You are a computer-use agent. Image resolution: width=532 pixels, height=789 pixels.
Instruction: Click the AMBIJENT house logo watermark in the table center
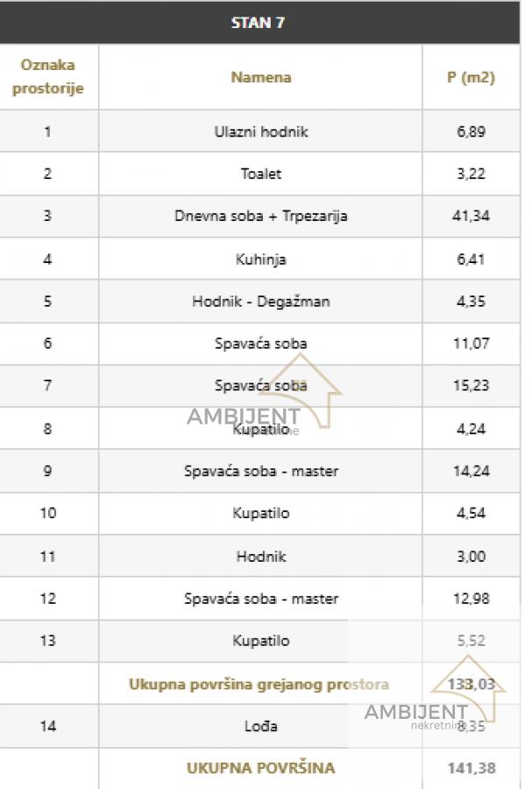pos(263,405)
